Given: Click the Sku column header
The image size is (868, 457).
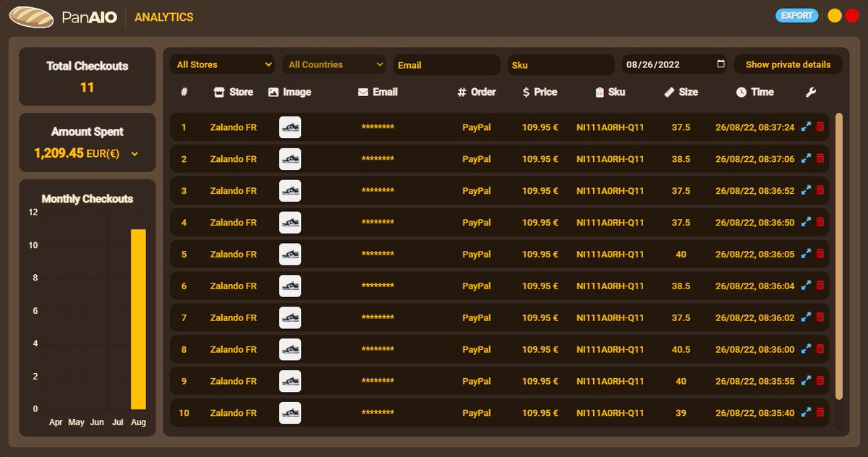Looking at the screenshot, I should click(x=610, y=92).
